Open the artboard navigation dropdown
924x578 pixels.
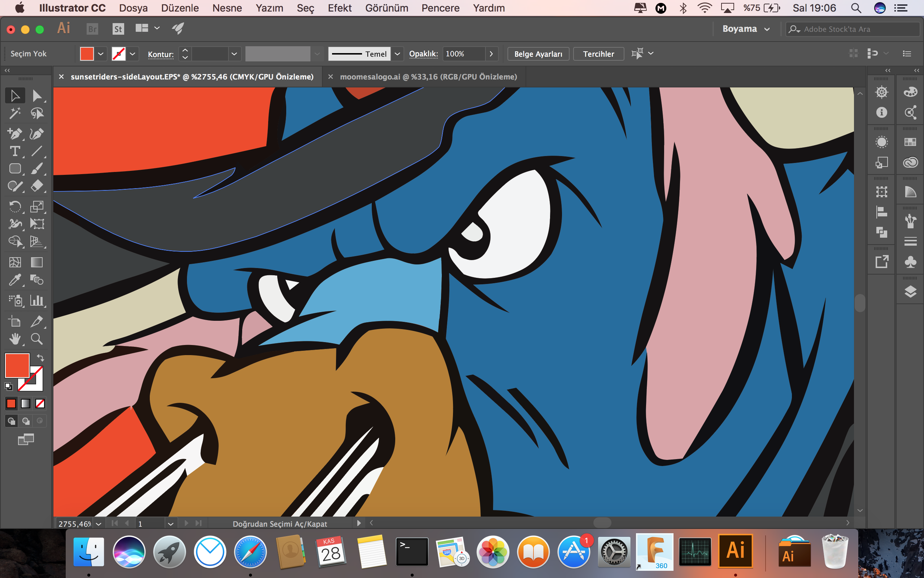[171, 524]
